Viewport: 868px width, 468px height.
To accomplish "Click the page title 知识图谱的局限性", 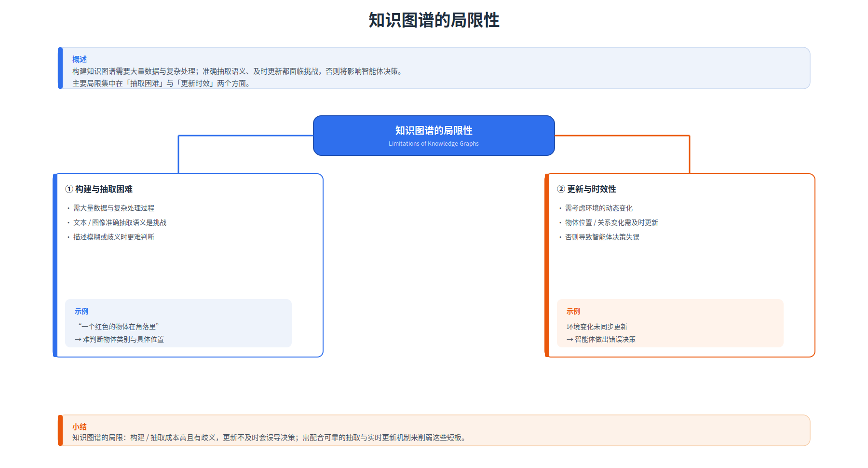I will (434, 20).
